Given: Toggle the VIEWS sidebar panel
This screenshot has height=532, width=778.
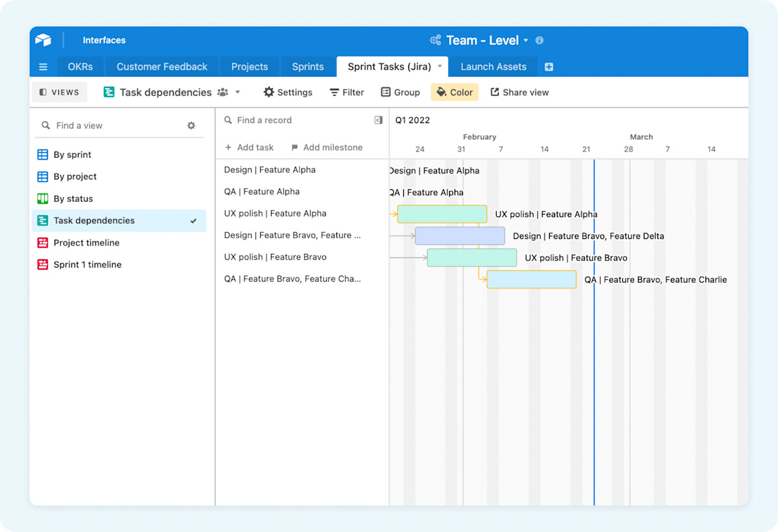Looking at the screenshot, I should (x=59, y=92).
